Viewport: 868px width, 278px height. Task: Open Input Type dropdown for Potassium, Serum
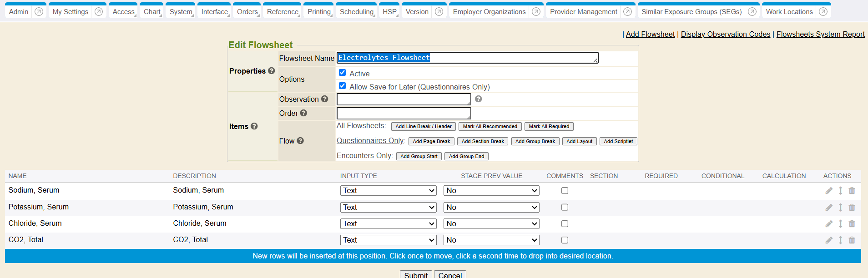pos(388,207)
